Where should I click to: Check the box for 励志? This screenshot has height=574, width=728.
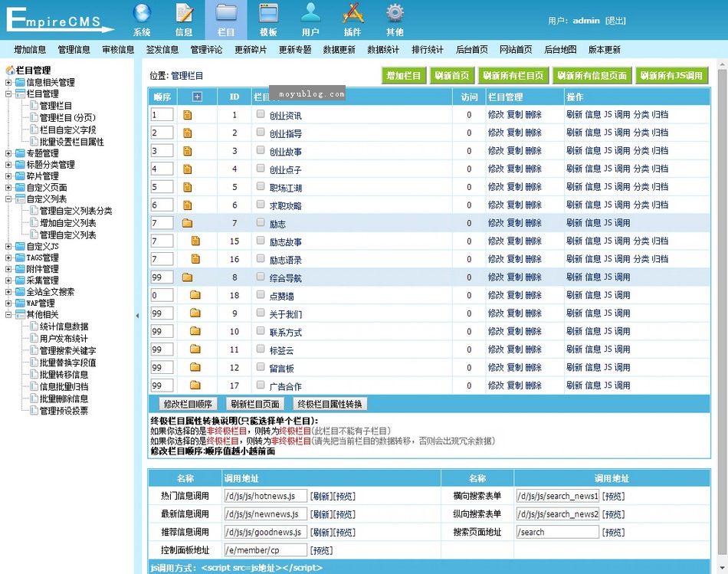(261, 222)
